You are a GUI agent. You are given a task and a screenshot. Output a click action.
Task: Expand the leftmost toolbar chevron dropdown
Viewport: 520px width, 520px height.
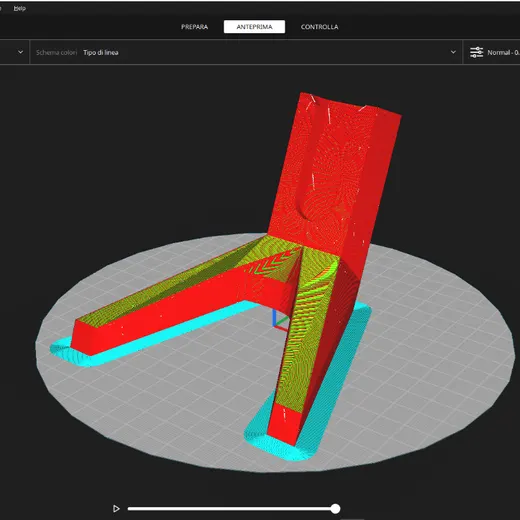click(20, 52)
